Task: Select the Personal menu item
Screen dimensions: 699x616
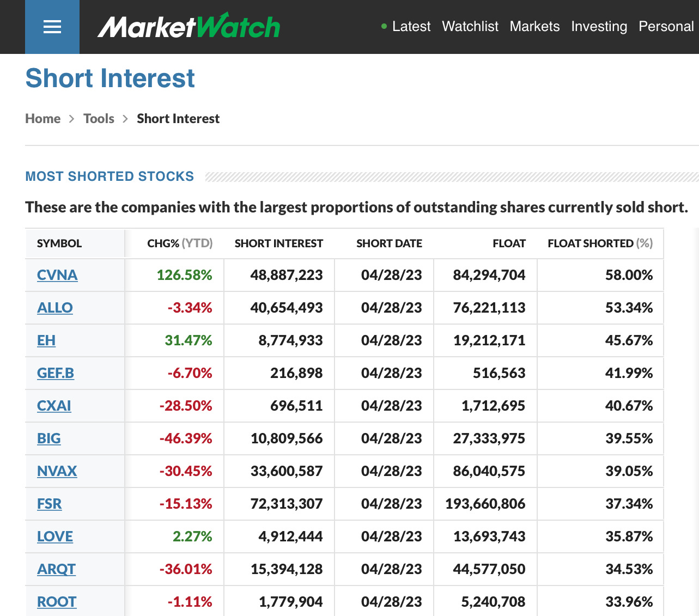Action: [x=666, y=26]
